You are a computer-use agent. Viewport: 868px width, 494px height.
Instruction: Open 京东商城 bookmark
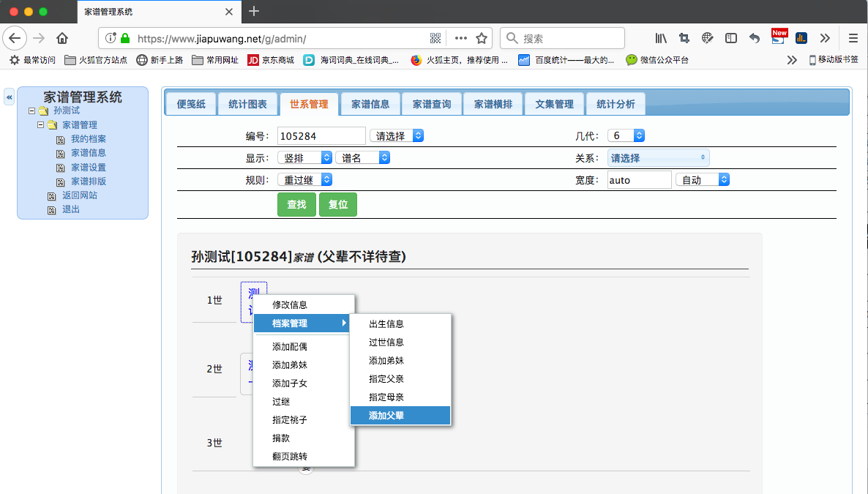[x=271, y=60]
